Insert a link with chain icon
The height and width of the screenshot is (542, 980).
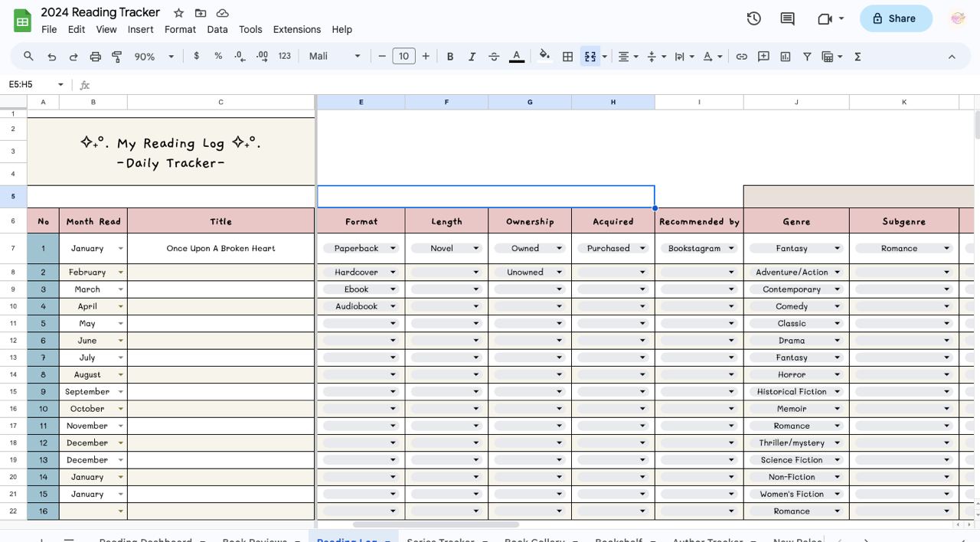pyautogui.click(x=741, y=57)
